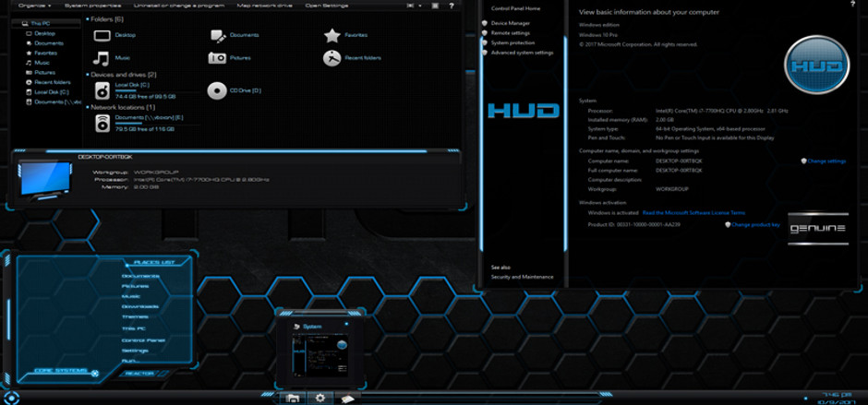
Task: Open the Organize dropdown menu
Action: 34,6
